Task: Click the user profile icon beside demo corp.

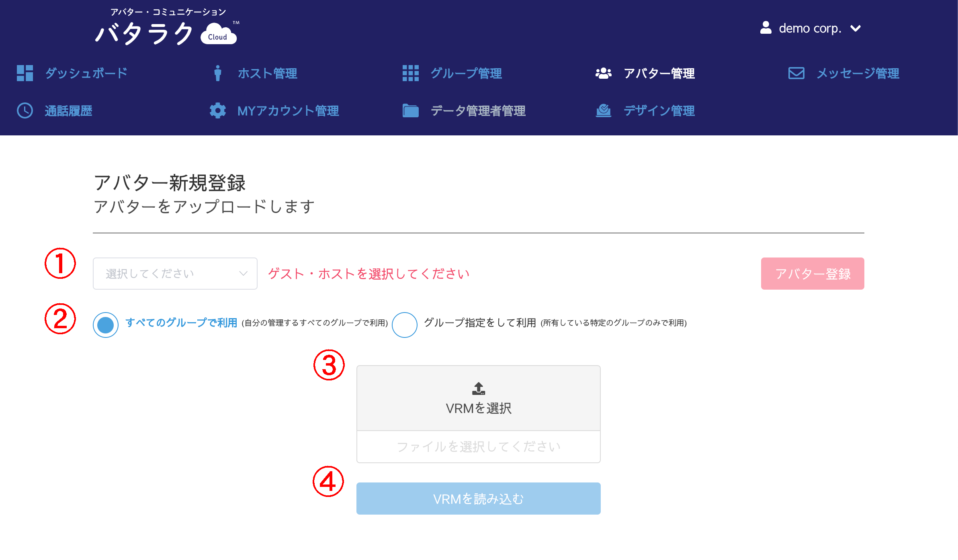Action: (766, 28)
